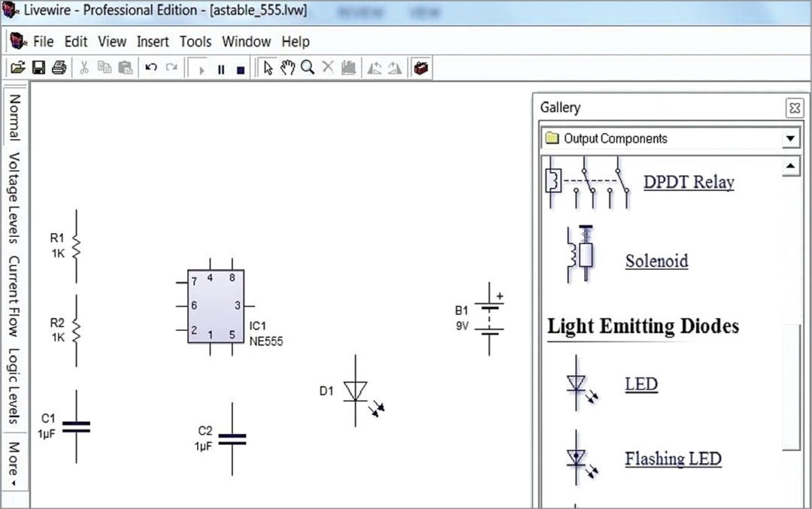Expand the More styles option in sidebar
This screenshot has height=509, width=812.
click(14, 462)
